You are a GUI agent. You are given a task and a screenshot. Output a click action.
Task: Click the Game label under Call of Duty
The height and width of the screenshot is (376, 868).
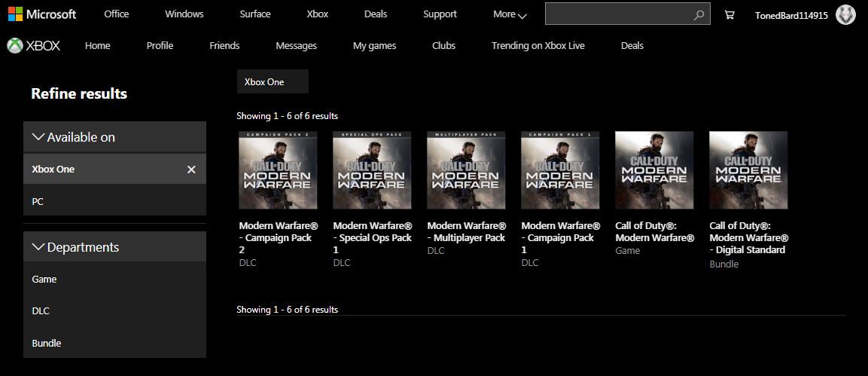click(628, 251)
